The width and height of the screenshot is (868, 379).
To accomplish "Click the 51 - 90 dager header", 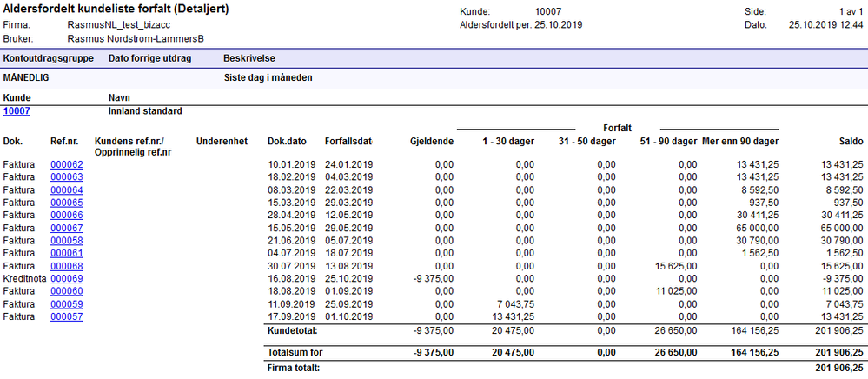I will pos(667,142).
